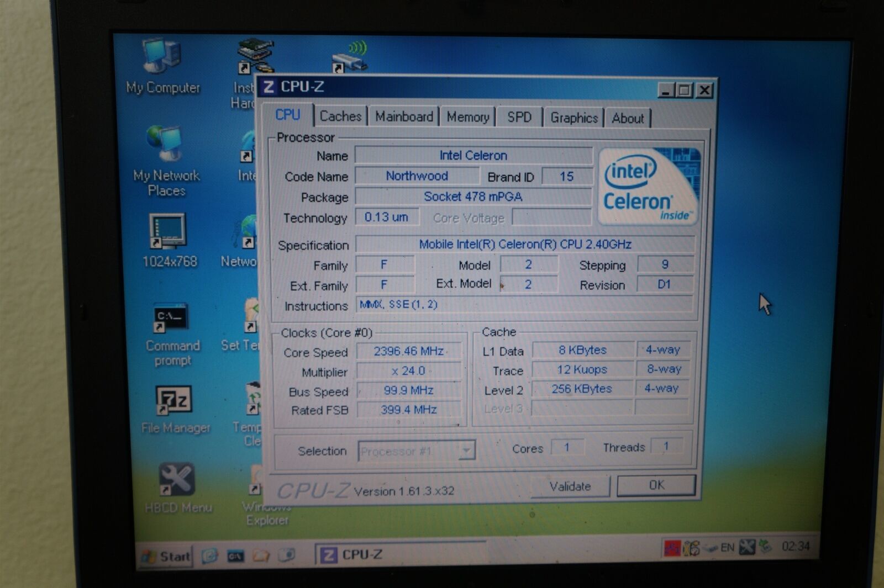The height and width of the screenshot is (588, 884).
Task: Open the HBCD Menu shortcut
Action: (177, 488)
